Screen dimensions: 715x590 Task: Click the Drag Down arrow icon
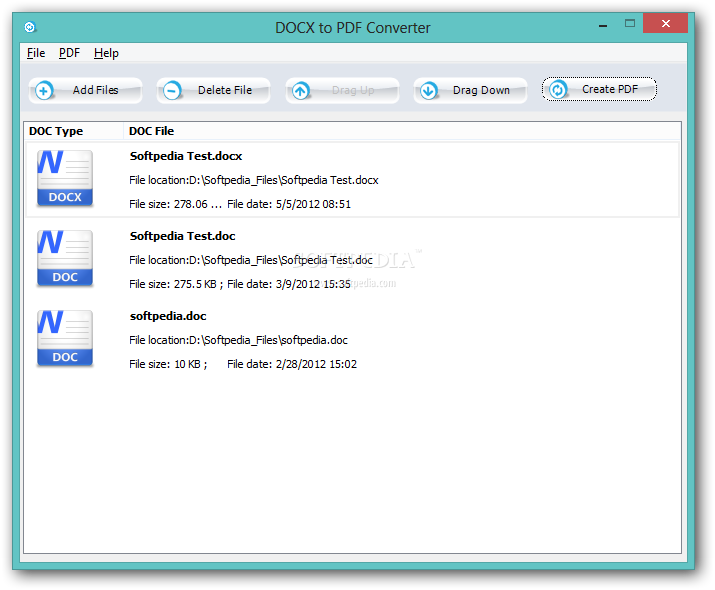point(429,91)
